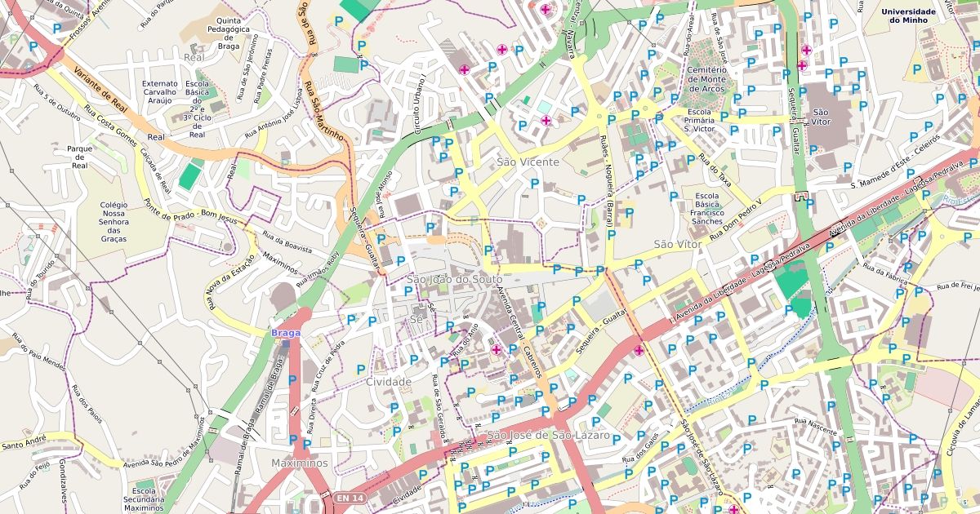Select pharmacy cross icon beside Rua do Anjo
This screenshot has height=514, width=980.
[x=496, y=349]
